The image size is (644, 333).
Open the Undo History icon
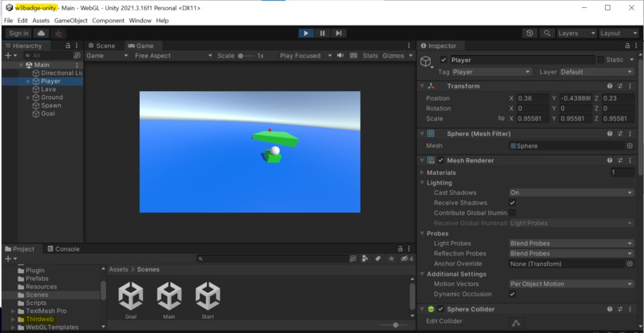pyautogui.click(x=530, y=34)
